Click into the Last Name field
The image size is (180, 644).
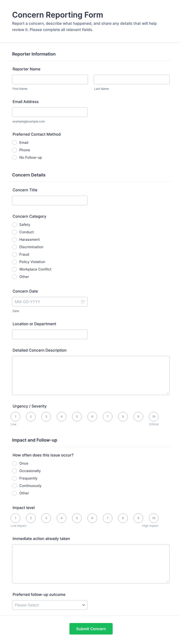tap(131, 80)
